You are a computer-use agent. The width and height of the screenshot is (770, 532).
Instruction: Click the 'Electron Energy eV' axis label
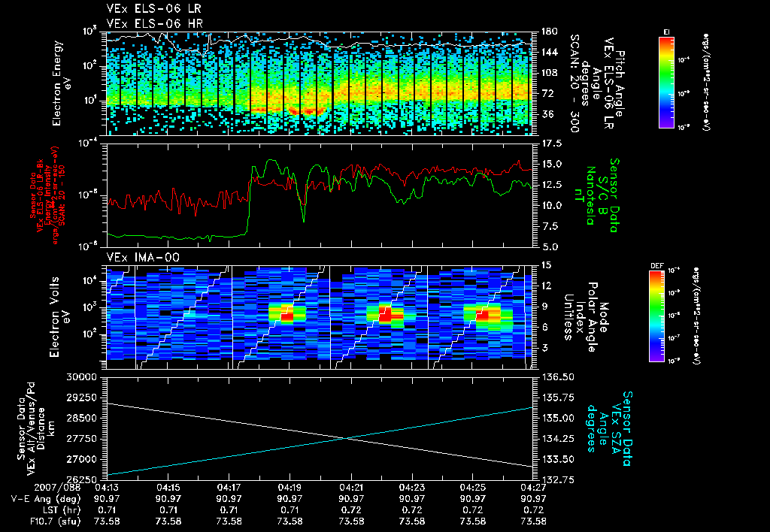point(62,83)
